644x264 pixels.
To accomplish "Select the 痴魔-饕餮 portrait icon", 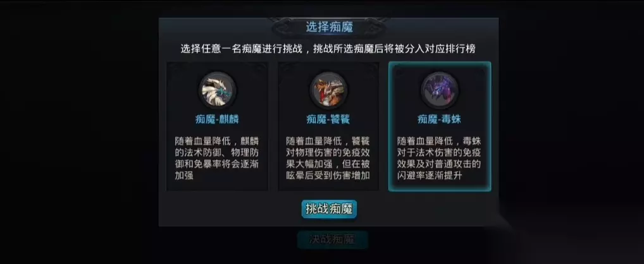I will (328, 90).
